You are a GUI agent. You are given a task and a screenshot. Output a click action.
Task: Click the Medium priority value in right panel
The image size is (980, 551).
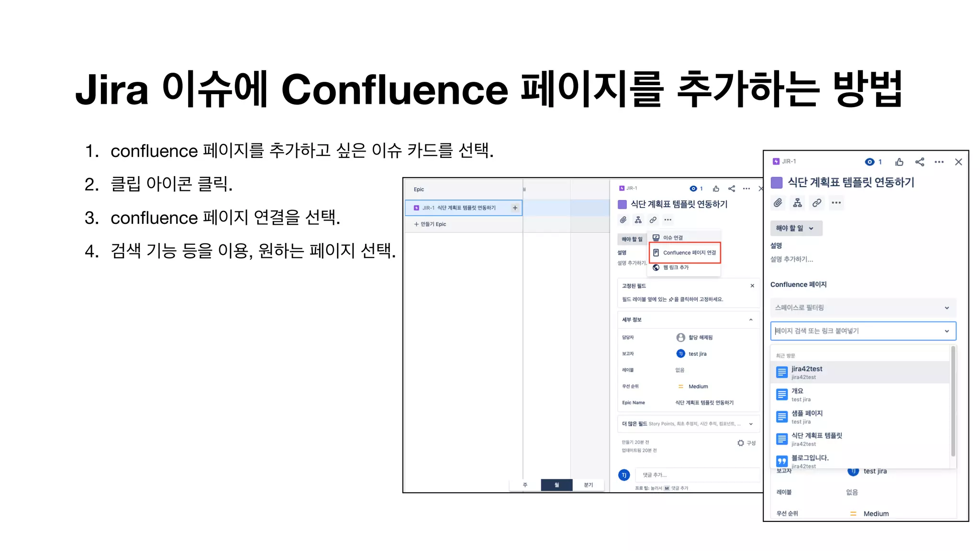[876, 514]
